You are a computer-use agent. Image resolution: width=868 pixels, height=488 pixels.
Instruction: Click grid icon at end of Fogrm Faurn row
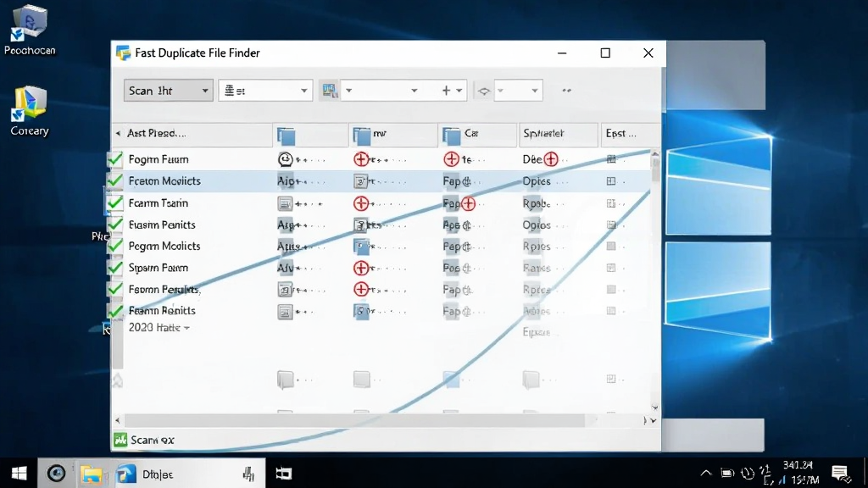tap(611, 159)
